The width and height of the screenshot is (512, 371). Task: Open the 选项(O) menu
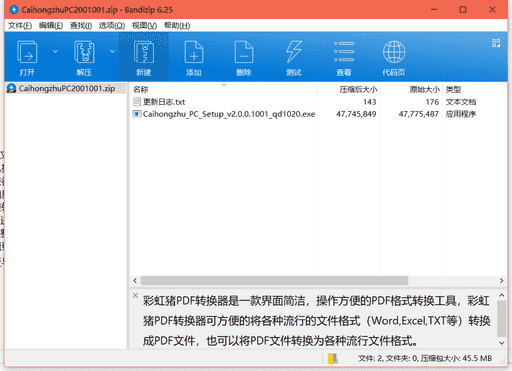[112, 25]
